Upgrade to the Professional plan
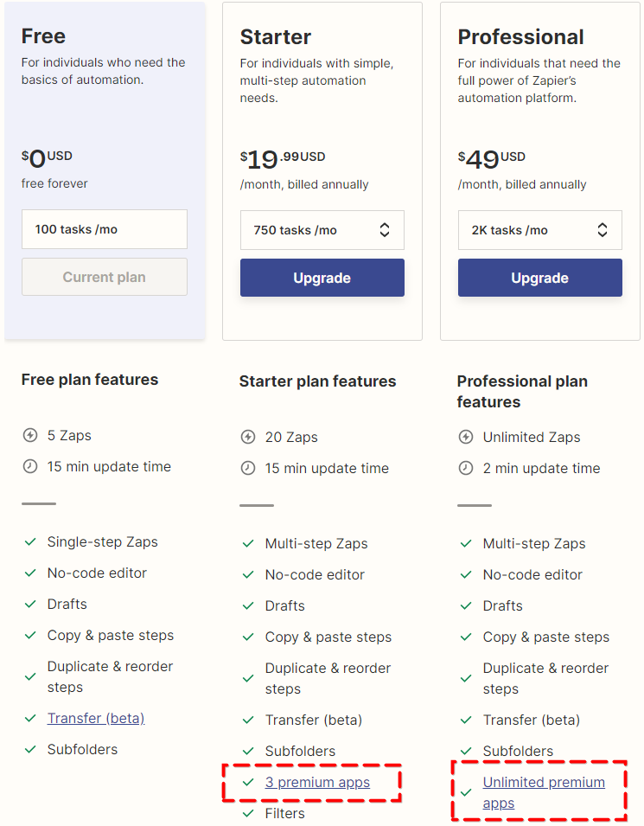 tap(539, 278)
